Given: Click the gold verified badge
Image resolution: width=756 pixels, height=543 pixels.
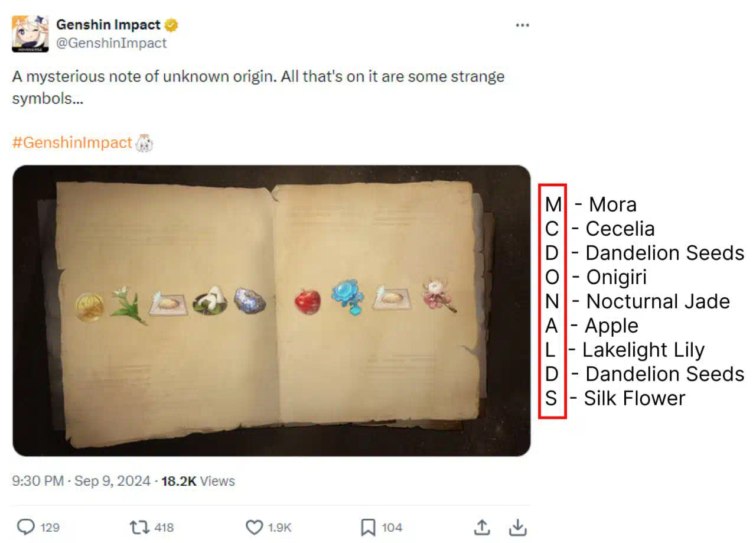Looking at the screenshot, I should [172, 25].
